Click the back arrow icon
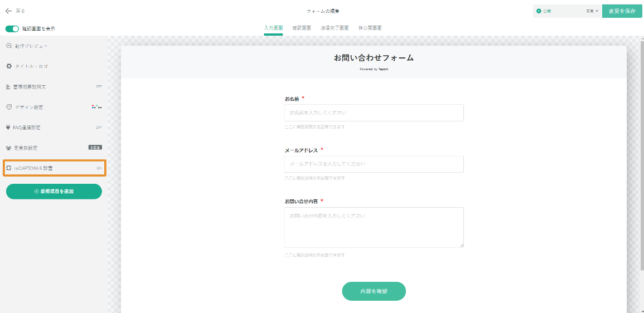 point(8,11)
